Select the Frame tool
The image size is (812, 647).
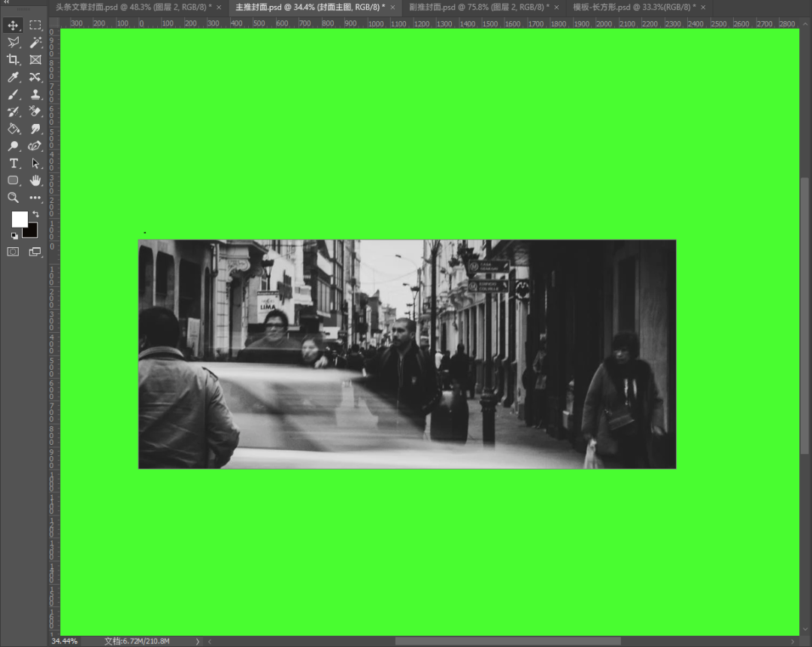[x=35, y=59]
